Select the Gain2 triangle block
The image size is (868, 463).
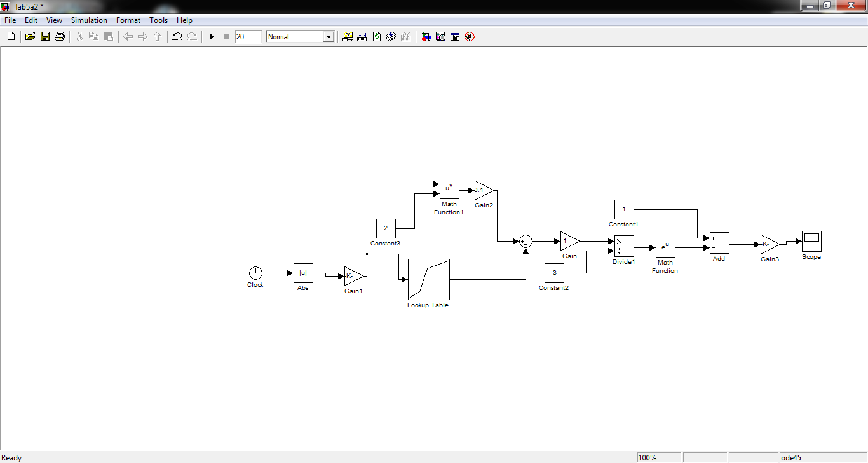click(484, 190)
